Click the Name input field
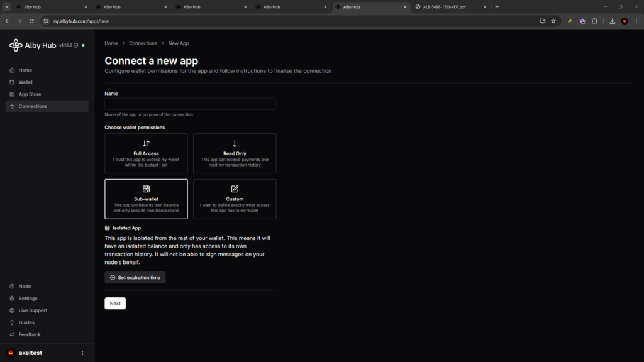The width and height of the screenshot is (644, 362). [190, 104]
